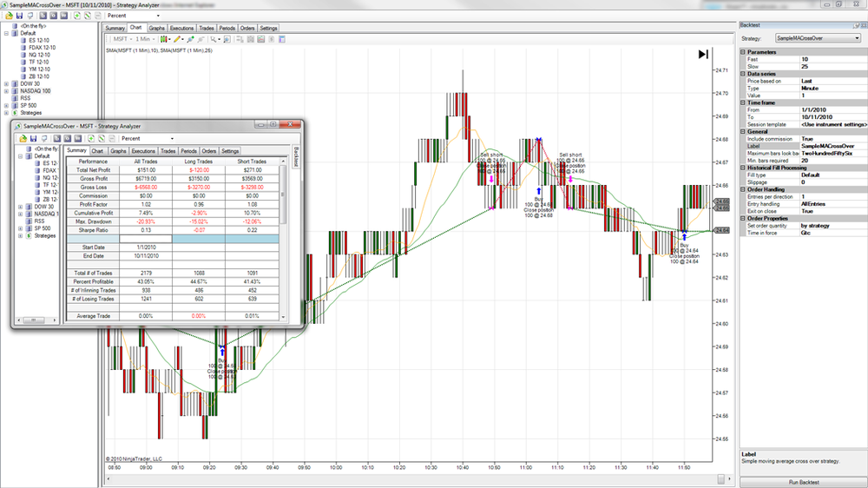Viewport: 868px width, 488px height.
Task: Click Total Net Profit All Trades cell $151.00
Action: 146,170
